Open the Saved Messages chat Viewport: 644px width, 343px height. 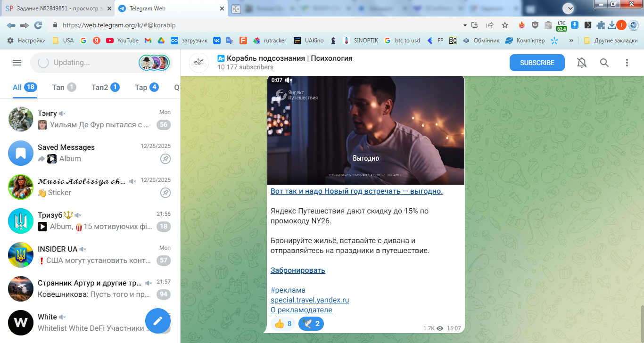point(90,153)
